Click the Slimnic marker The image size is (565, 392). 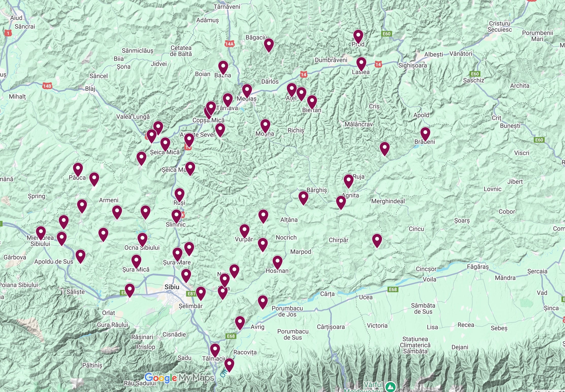coord(176,216)
